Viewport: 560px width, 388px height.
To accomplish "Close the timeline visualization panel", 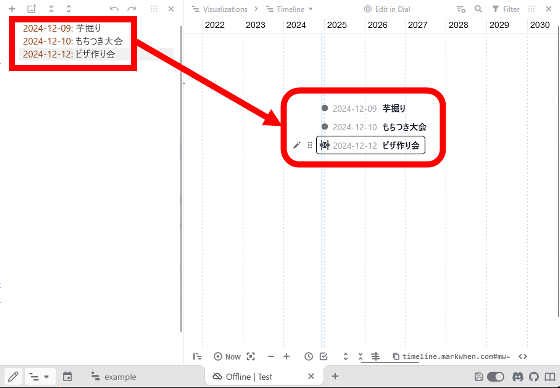I will (x=549, y=9).
